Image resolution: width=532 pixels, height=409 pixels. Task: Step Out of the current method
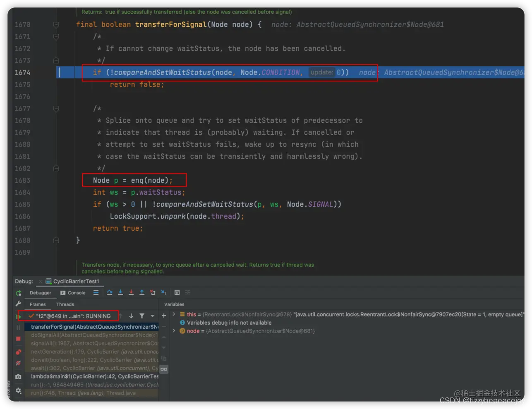142,293
